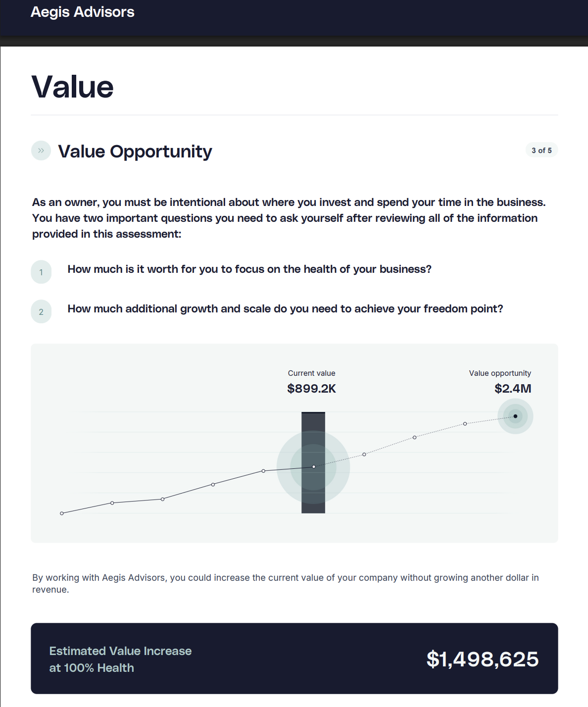Click the double chevron icon beside Value Opportunity
The image size is (588, 707).
(x=41, y=151)
